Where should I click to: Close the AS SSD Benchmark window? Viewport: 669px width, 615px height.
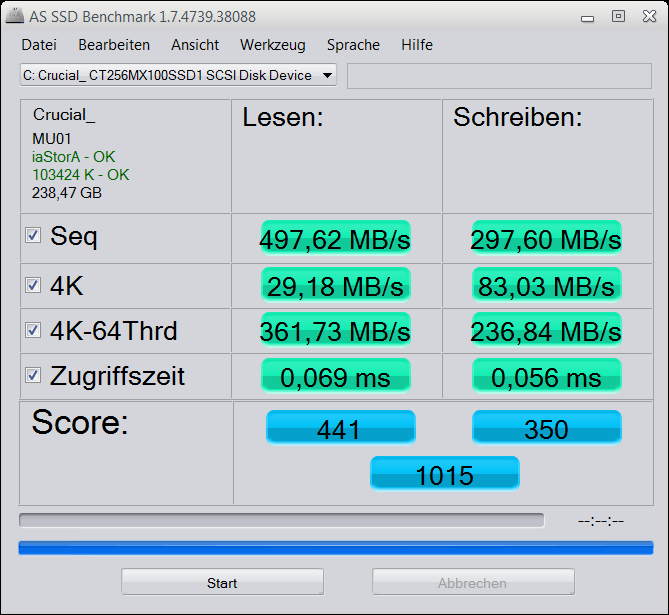point(649,16)
